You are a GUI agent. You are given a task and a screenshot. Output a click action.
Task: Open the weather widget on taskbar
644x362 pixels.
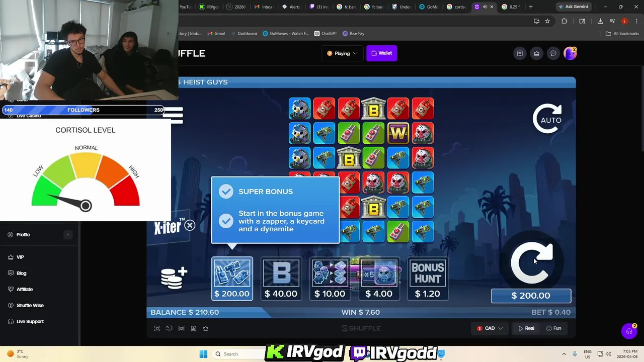(x=17, y=354)
